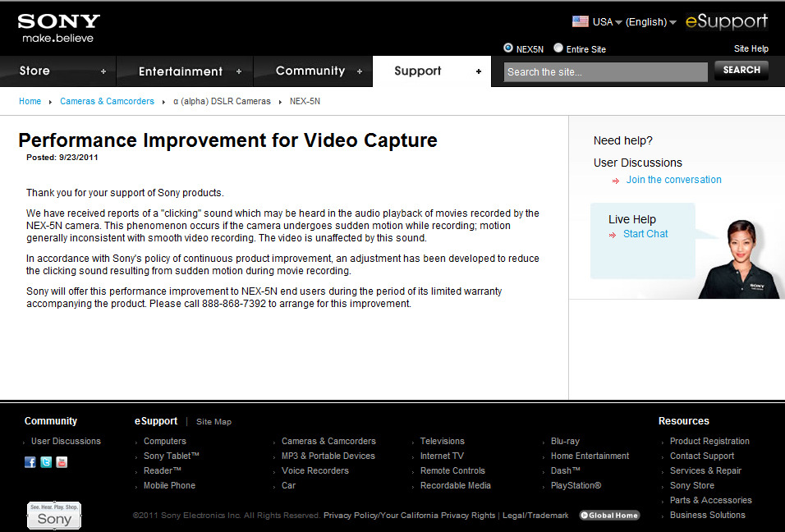Open the Community navigation tab
This screenshot has width=785, height=532.
point(314,71)
